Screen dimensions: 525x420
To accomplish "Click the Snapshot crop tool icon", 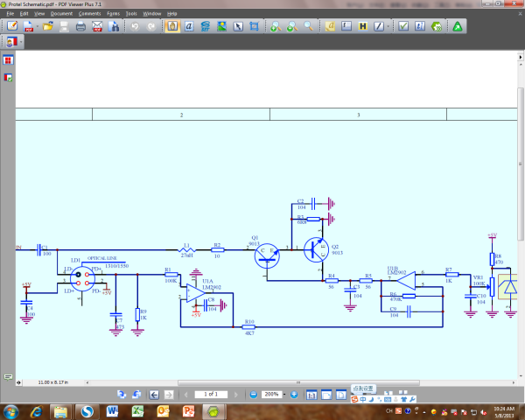I will pyautogui.click(x=254, y=27).
